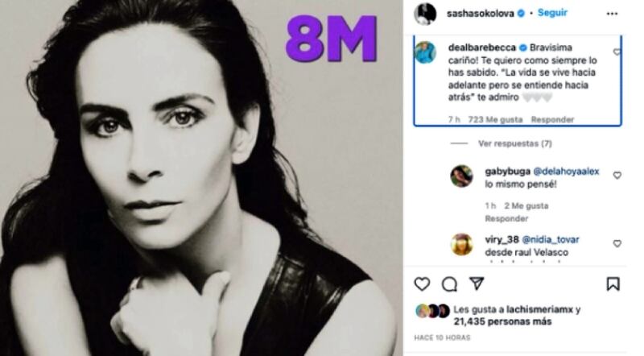The height and width of the screenshot is (356, 644).
Task: Click viry_38's comment avatar
Action: pyautogui.click(x=461, y=244)
